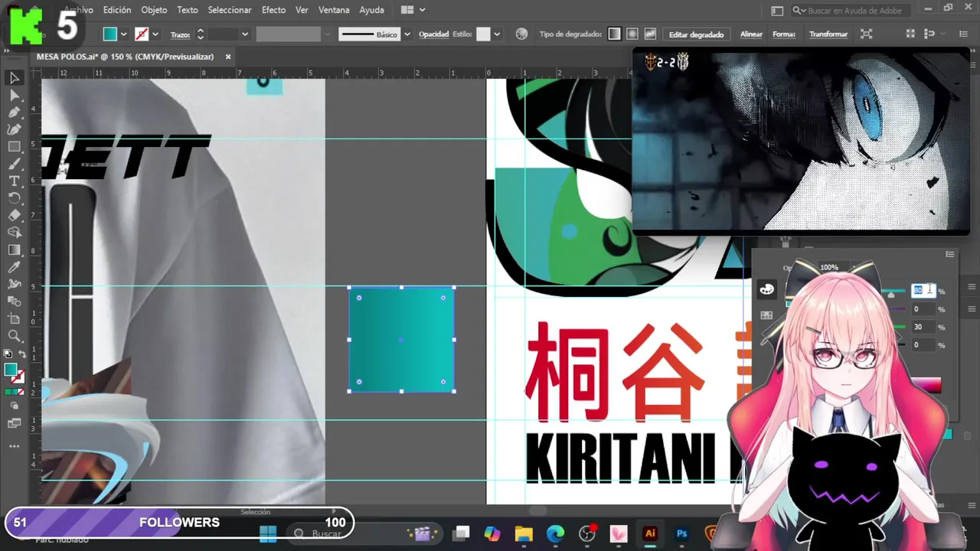
Task: Open the Ver menu
Action: pyautogui.click(x=302, y=10)
